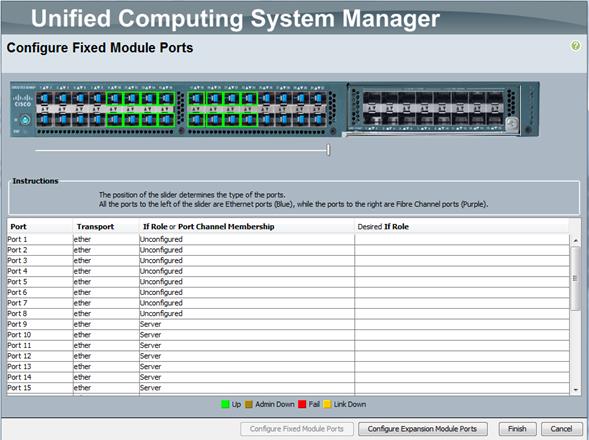The image size is (589, 440).
Task: Sort by the Port column header
Action: [39, 227]
